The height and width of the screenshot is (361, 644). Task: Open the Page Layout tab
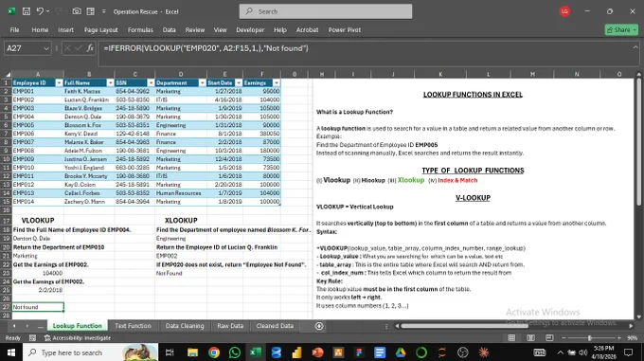point(100,30)
